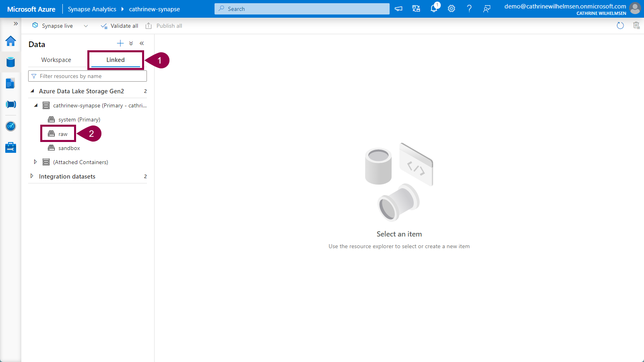Select the raw container
Viewport: 644px width, 362px height.
63,134
